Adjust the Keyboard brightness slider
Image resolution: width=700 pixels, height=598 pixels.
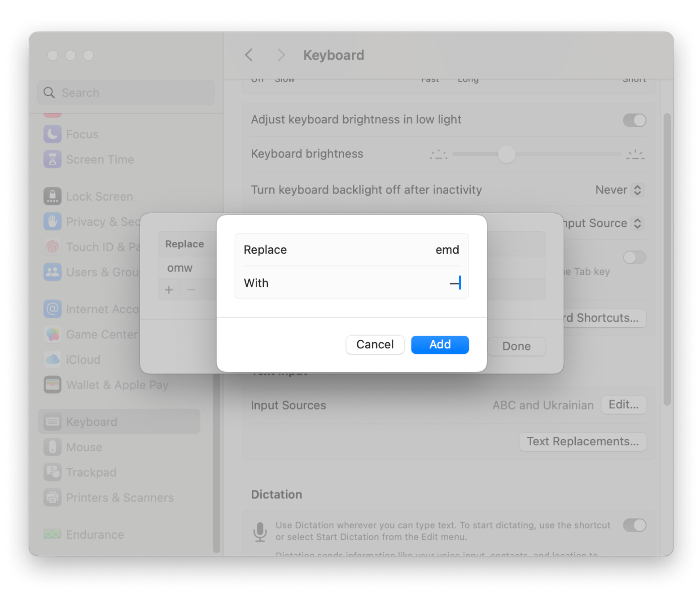click(x=507, y=154)
